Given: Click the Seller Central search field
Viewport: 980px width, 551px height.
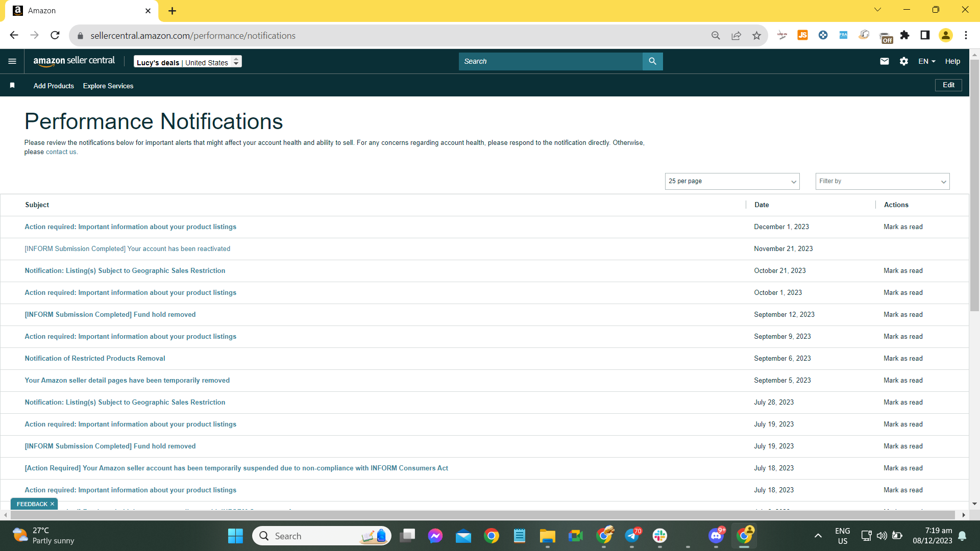Looking at the screenshot, I should click(550, 61).
